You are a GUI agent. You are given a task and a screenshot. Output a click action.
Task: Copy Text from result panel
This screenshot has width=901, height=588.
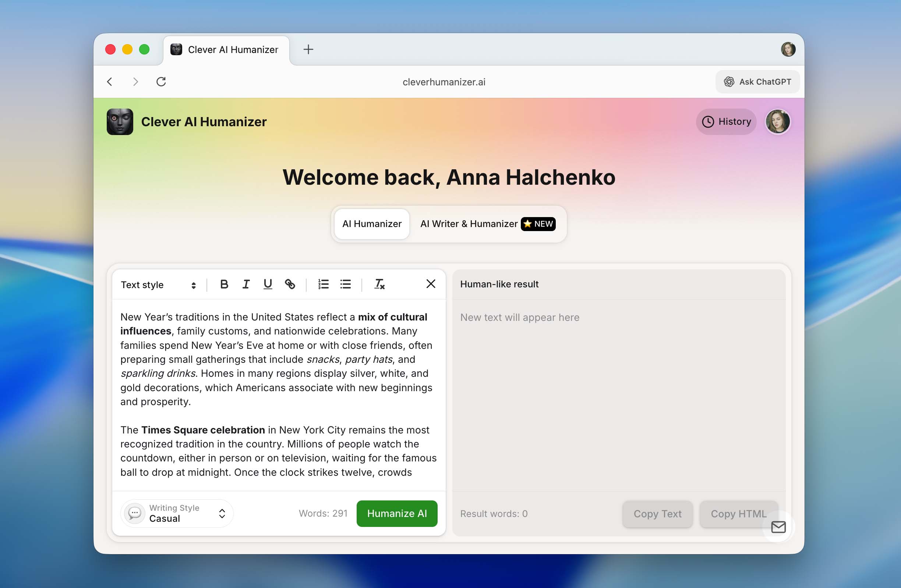click(658, 514)
